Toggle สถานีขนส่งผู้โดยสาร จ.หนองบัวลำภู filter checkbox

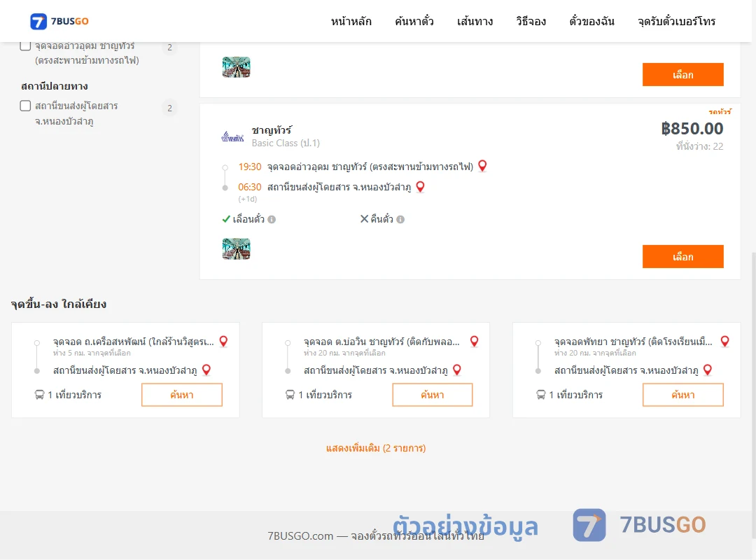click(x=25, y=106)
